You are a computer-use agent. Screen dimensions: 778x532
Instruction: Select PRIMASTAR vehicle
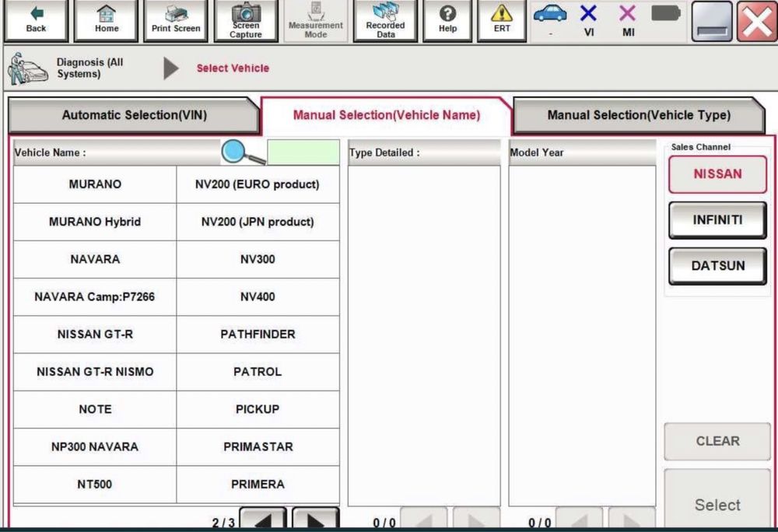[258, 446]
